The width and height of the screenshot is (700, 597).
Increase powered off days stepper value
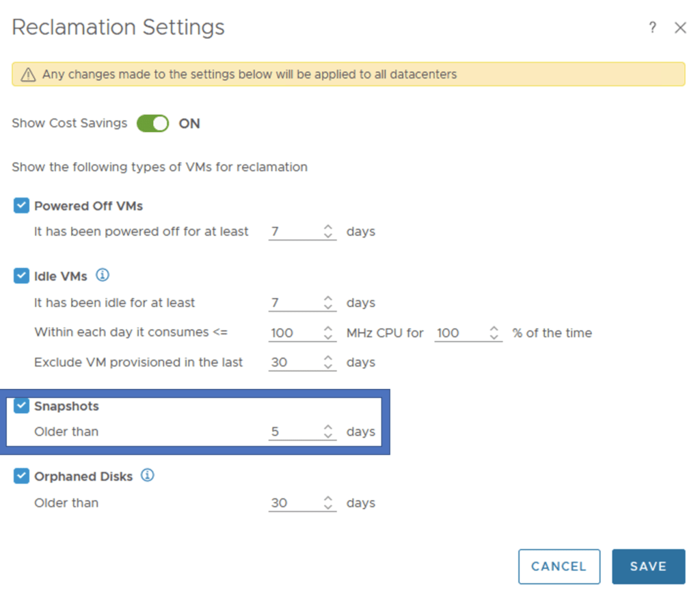pos(329,227)
